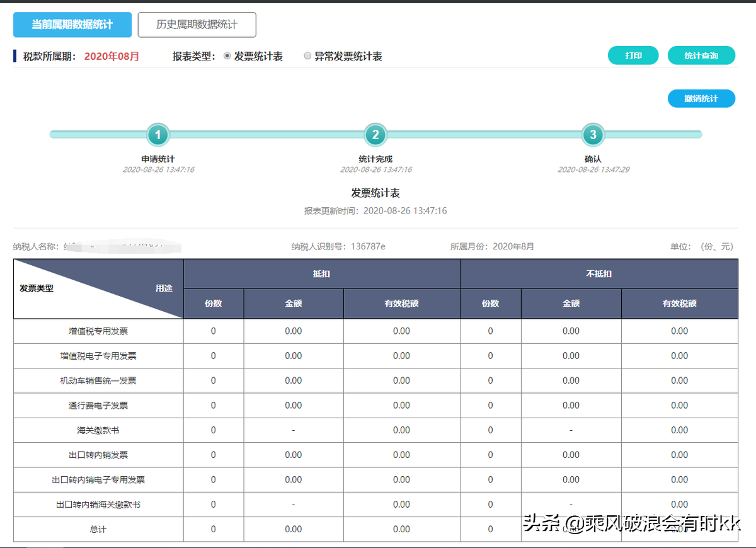Click the 报表更新时间 timestamp text
756x548 pixels.
377,211
